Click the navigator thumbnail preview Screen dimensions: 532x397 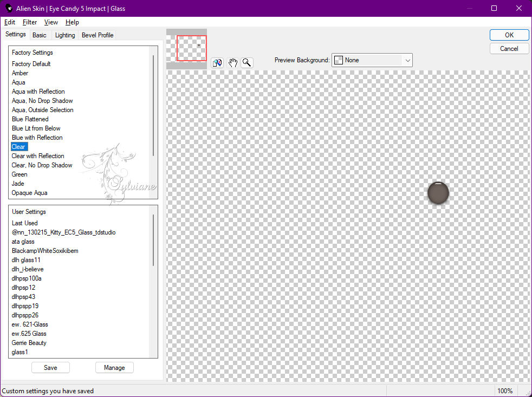(x=186, y=49)
